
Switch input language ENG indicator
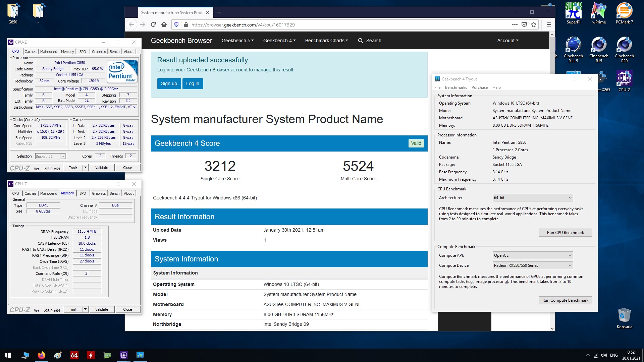click(x=614, y=355)
